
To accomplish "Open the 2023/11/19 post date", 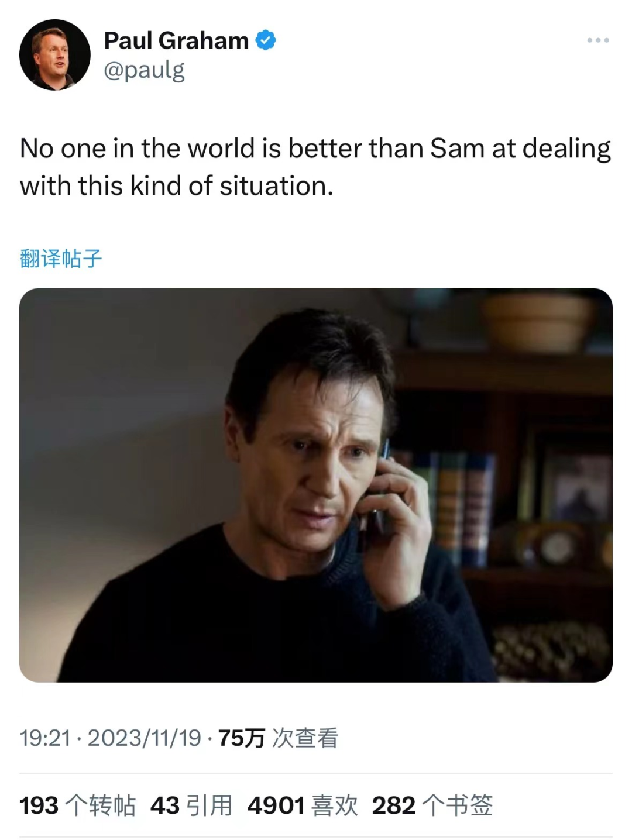I will click(145, 738).
